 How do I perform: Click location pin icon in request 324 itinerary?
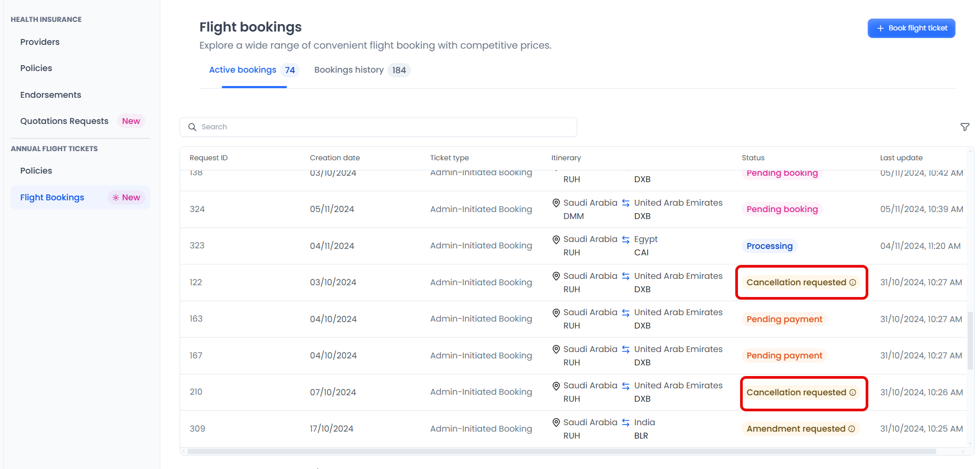click(556, 203)
